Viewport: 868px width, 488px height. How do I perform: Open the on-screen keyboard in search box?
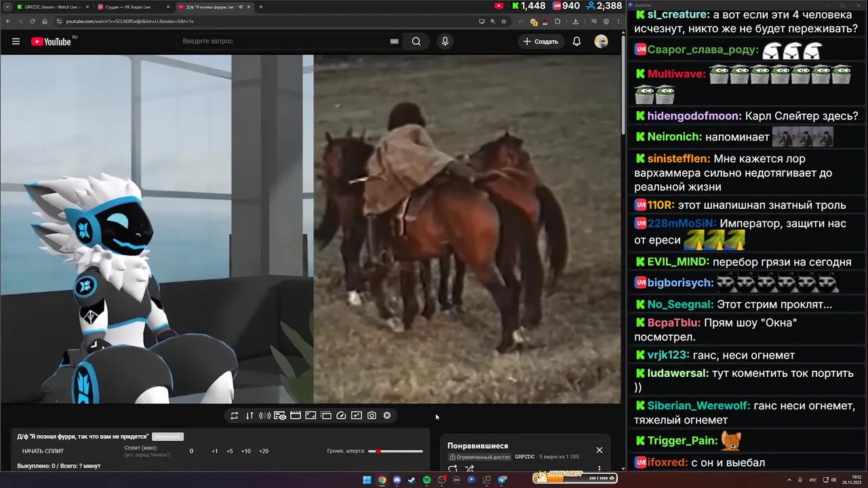394,41
